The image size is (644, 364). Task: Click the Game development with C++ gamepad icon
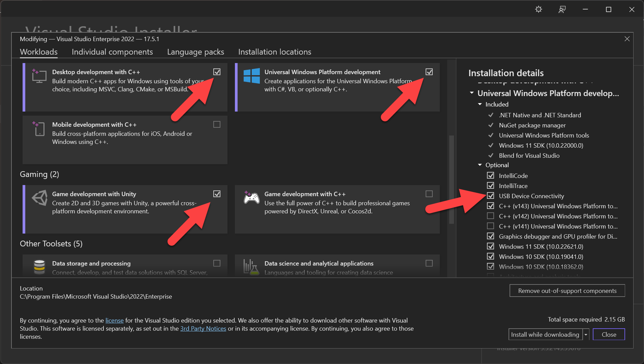click(251, 198)
